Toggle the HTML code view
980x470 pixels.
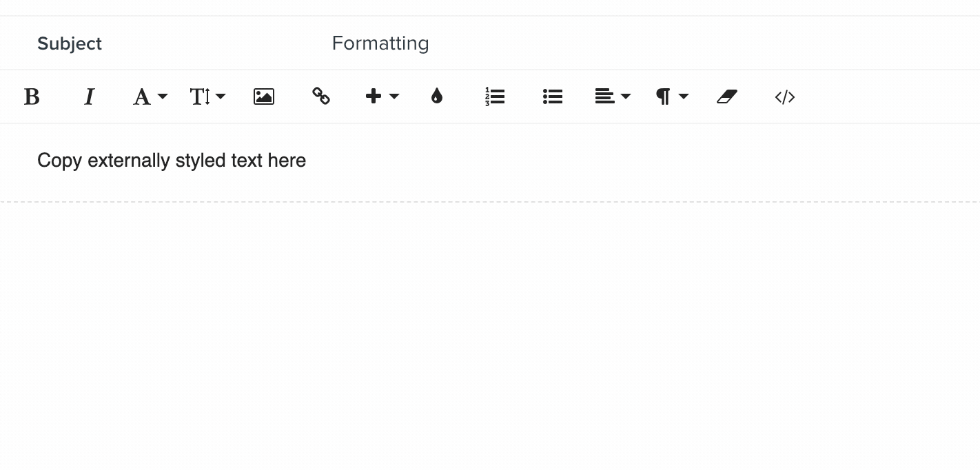(785, 96)
